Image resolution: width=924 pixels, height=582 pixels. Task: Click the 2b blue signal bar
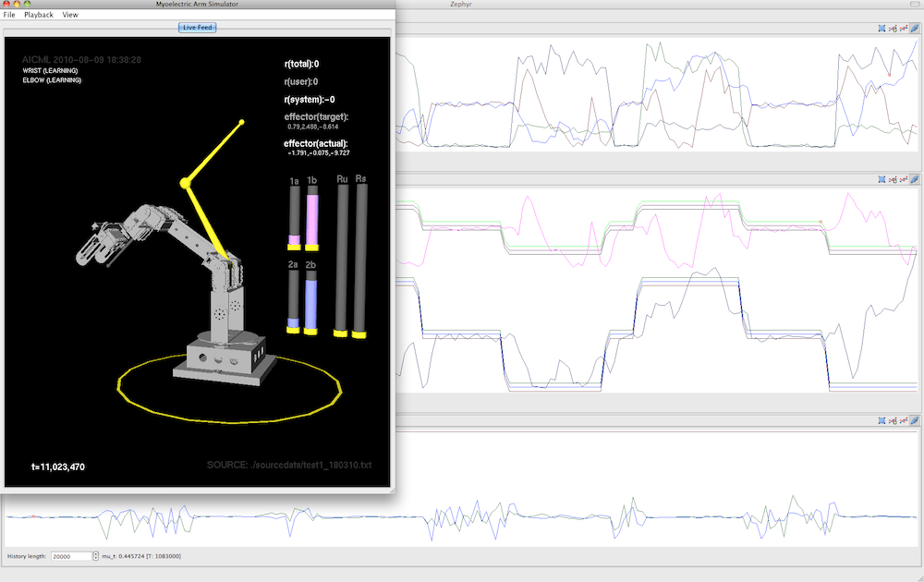tap(311, 302)
